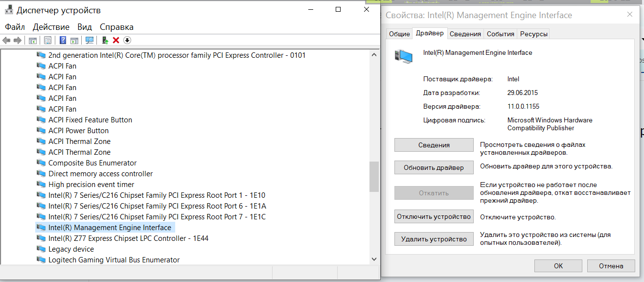Viewport: 644px width, 282px height.
Task: Switch to the Общие tab
Action: [x=399, y=34]
